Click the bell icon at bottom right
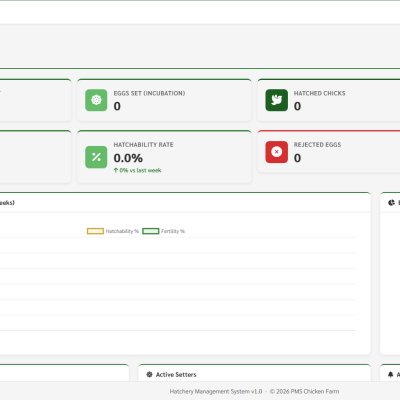This screenshot has width=400, height=400. click(x=391, y=375)
